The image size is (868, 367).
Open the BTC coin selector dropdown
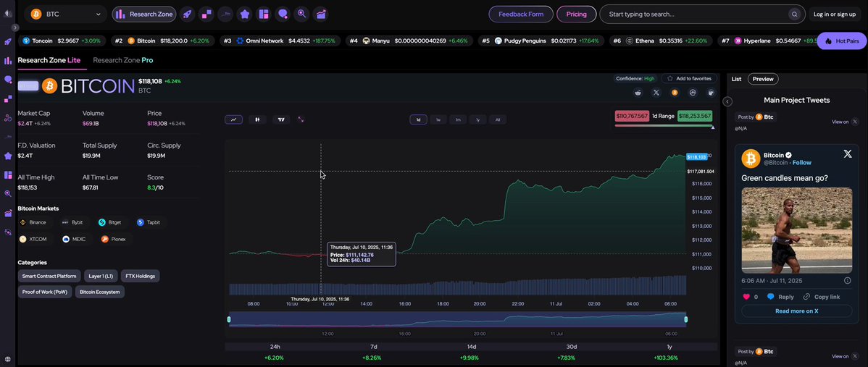tap(67, 14)
